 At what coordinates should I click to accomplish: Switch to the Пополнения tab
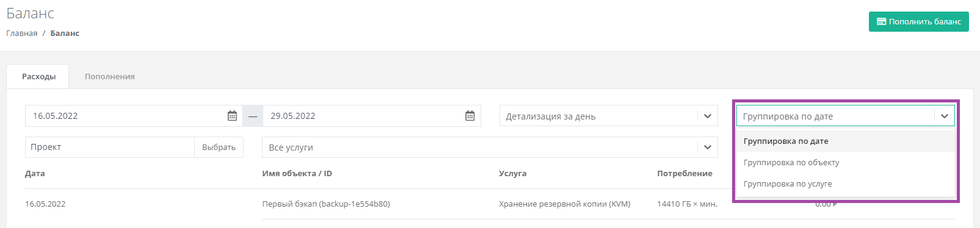(x=110, y=76)
